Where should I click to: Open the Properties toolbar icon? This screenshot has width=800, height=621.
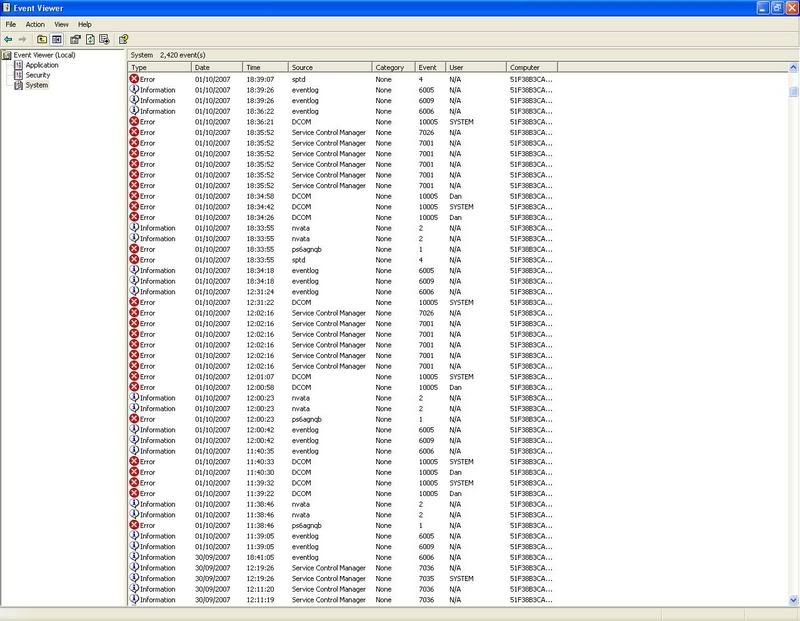(x=75, y=39)
